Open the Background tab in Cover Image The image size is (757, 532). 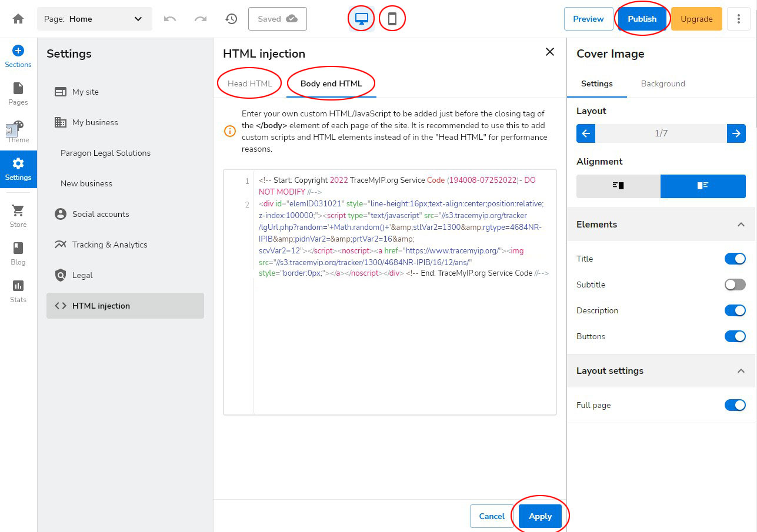click(662, 83)
